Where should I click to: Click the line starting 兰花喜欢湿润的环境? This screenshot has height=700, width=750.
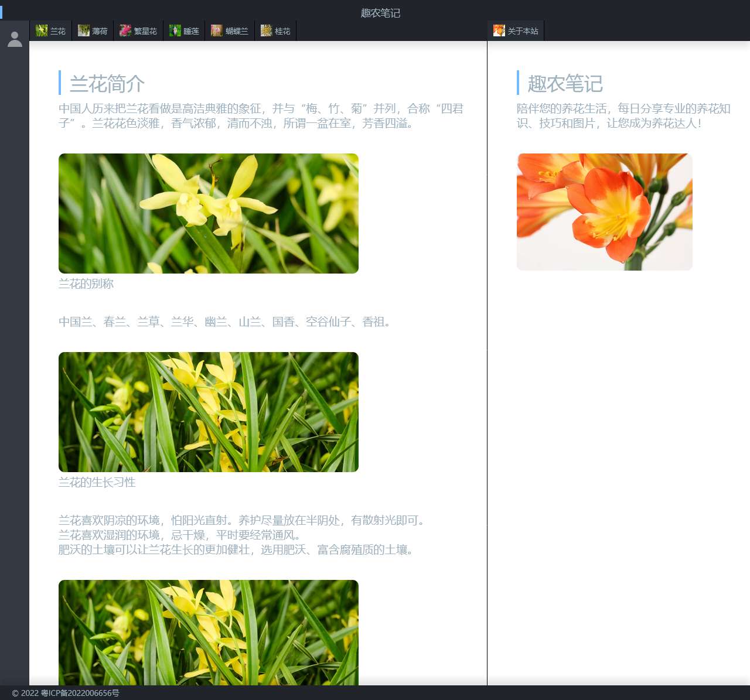[x=180, y=535]
